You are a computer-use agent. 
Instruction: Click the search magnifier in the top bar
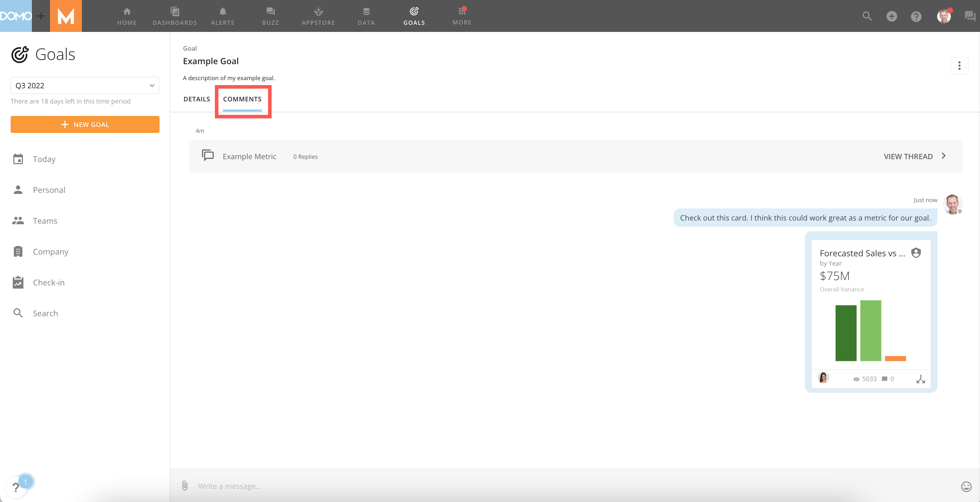click(867, 16)
